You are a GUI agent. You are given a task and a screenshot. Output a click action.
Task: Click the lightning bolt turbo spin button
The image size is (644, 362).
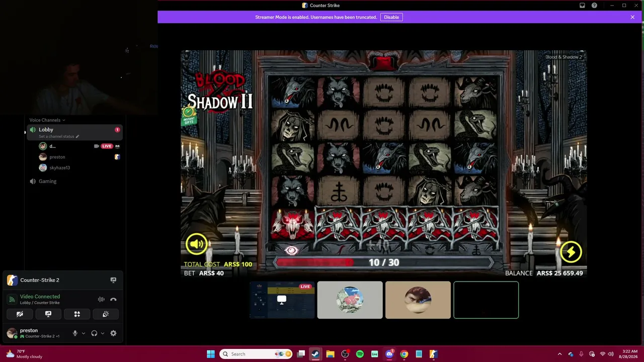point(571,252)
